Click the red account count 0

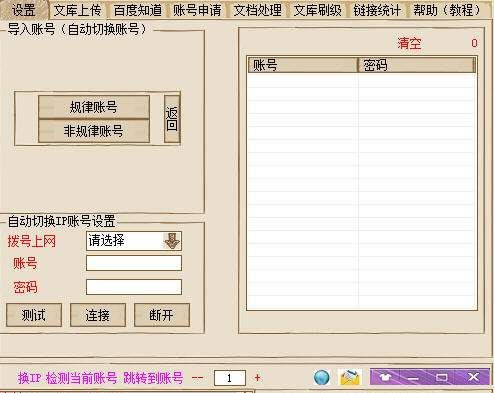pyautogui.click(x=474, y=43)
